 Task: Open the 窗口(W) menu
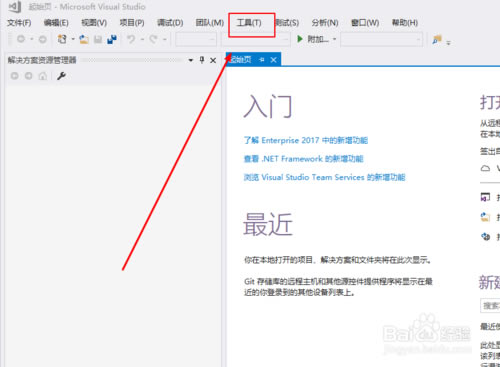point(365,23)
